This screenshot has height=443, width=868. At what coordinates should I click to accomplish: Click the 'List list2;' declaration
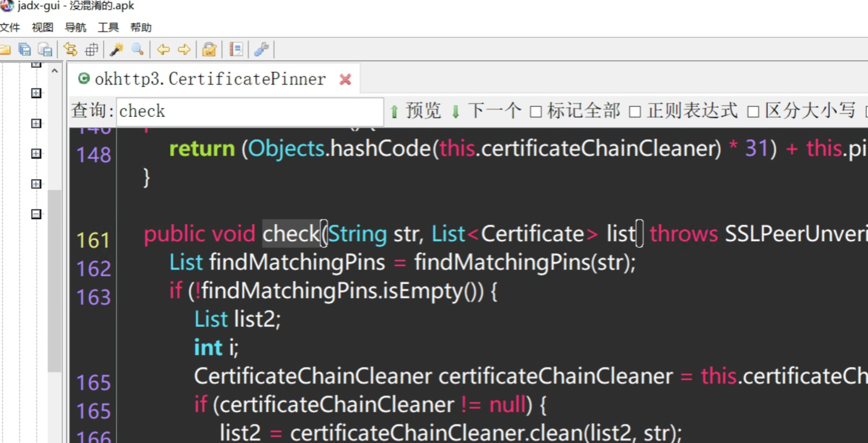[237, 319]
